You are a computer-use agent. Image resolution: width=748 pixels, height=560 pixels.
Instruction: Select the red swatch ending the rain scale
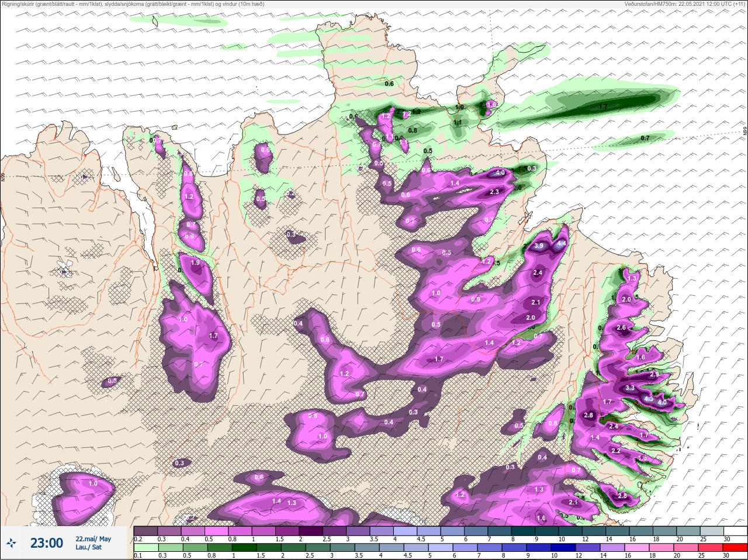[x=735, y=547]
